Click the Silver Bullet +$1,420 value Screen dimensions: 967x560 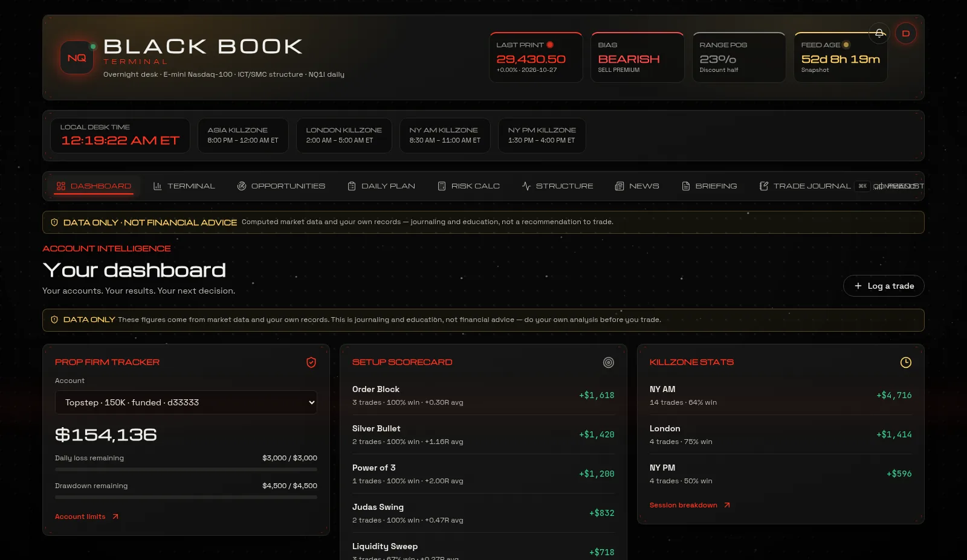[x=597, y=434]
